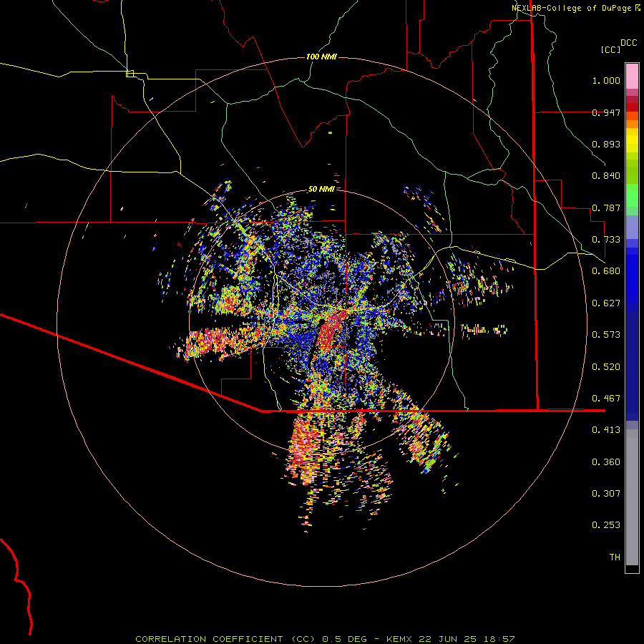Click the 0.253 color scale value
Viewport: 644px width, 644px height.
coord(606,525)
